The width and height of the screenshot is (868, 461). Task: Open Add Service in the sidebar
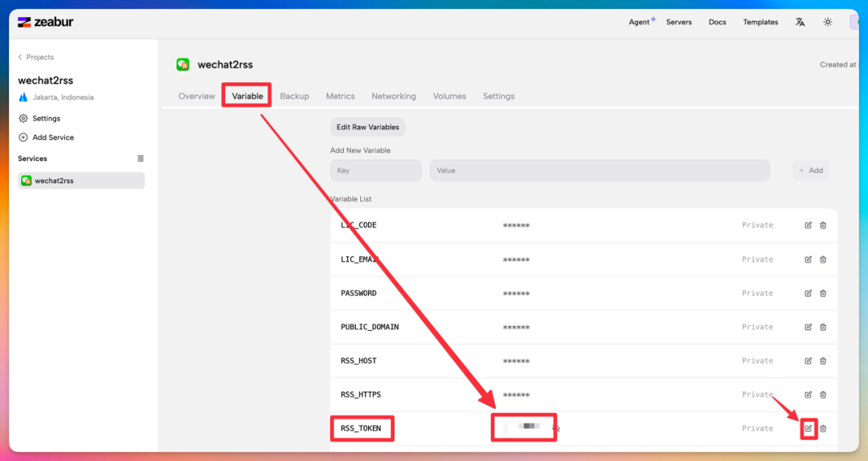53,137
